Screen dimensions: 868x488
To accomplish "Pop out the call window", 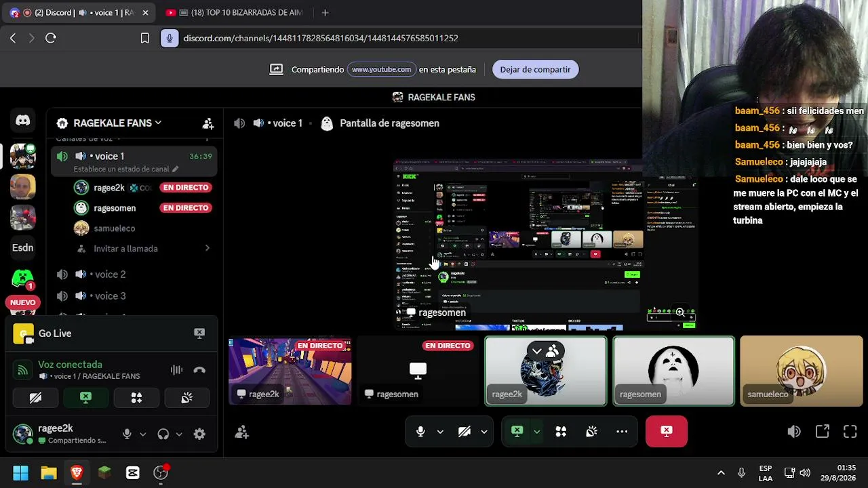I will coord(823,432).
